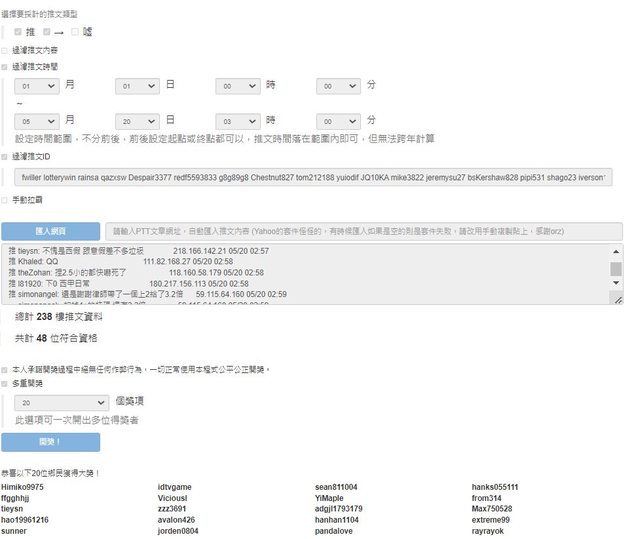The width and height of the screenshot is (640, 539).
Task: Toggle the 篩選推文時間 checkbox
Action: coord(5,67)
